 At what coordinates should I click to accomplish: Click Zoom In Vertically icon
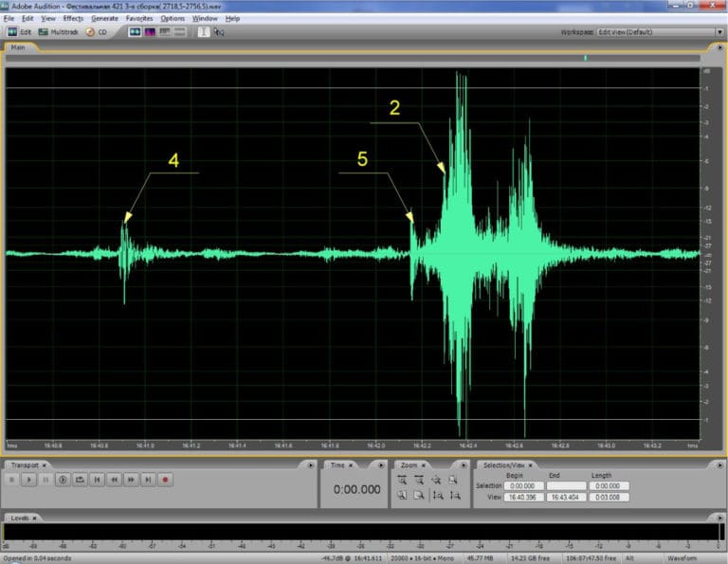coord(438,496)
